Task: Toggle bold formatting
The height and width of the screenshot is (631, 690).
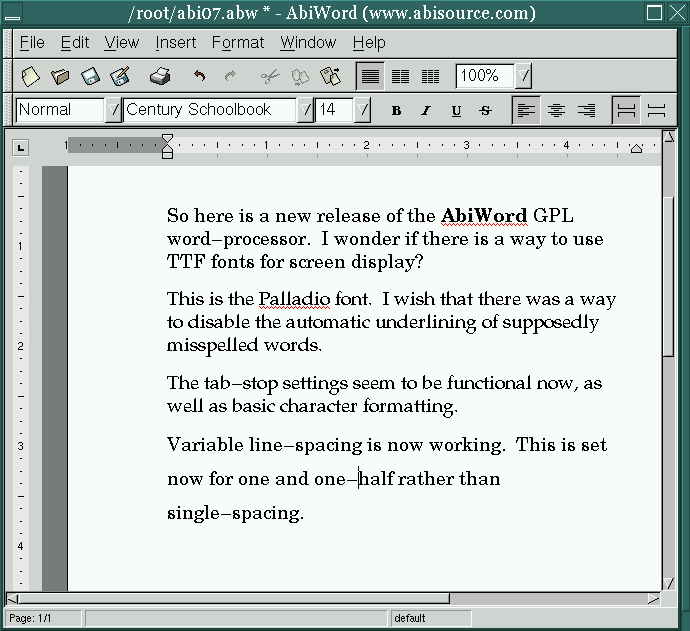Action: click(x=396, y=110)
